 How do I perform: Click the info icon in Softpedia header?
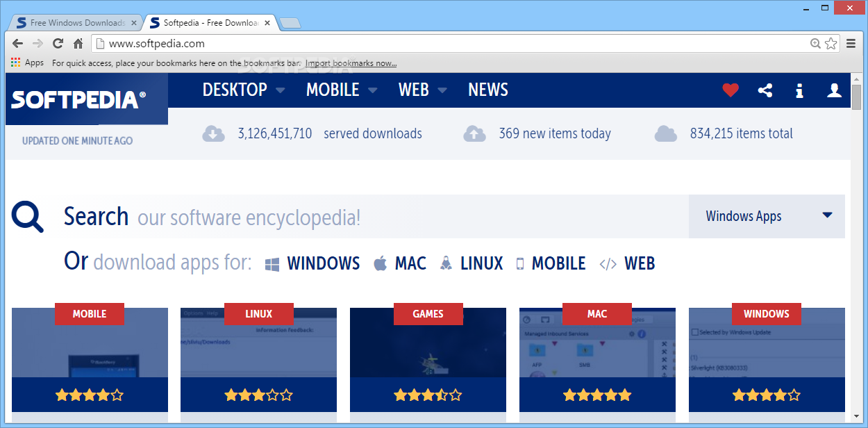coord(800,90)
